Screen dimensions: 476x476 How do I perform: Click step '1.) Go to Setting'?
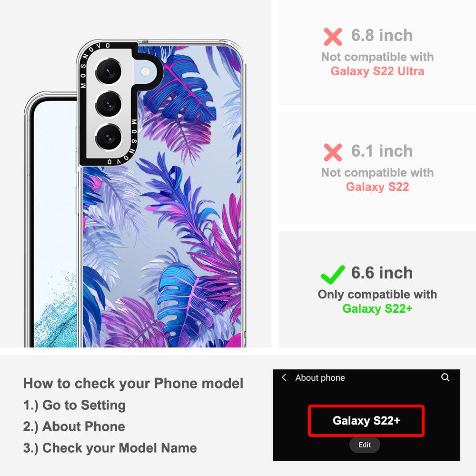[x=74, y=405]
